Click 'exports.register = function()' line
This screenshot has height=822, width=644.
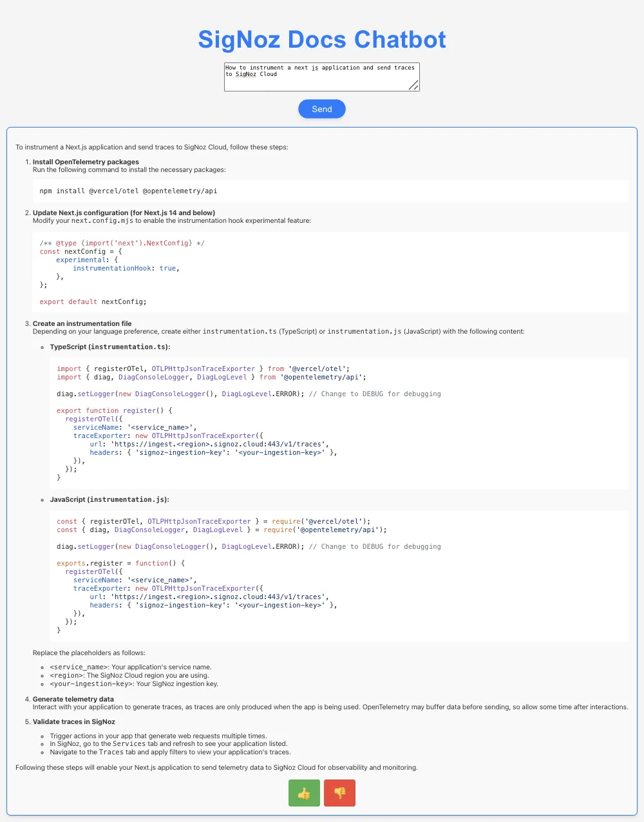tap(121, 563)
